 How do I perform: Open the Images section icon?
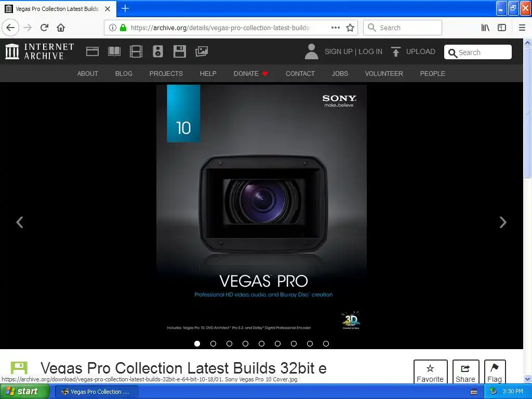(202, 51)
